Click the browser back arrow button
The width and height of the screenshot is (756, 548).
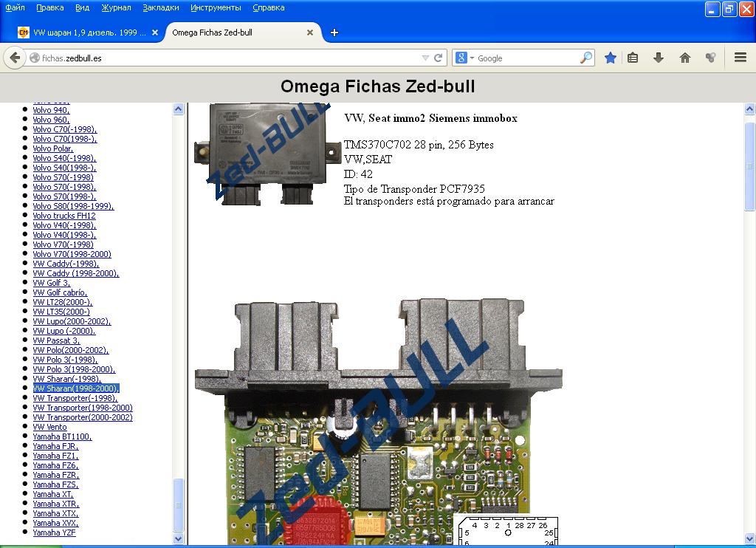[x=16, y=58]
